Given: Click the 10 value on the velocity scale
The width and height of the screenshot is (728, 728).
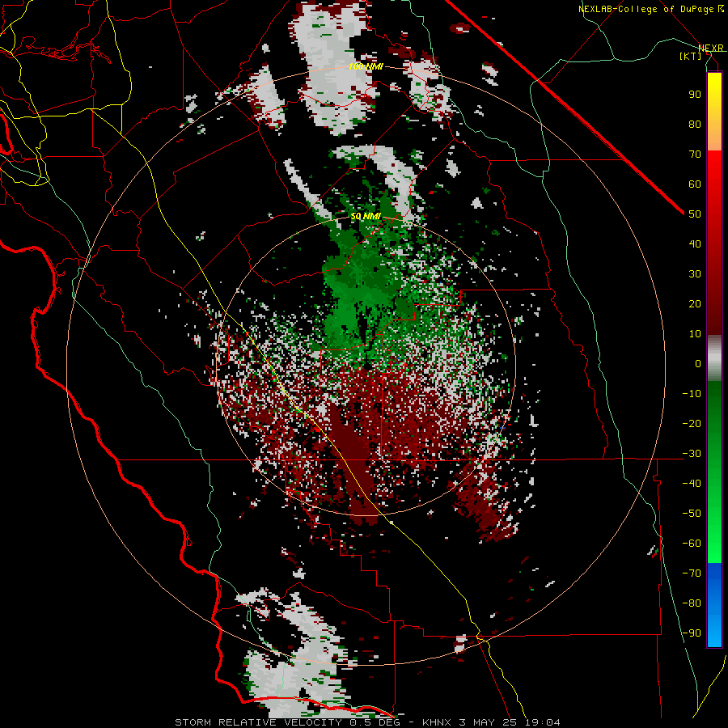Looking at the screenshot, I should pyautogui.click(x=695, y=334).
